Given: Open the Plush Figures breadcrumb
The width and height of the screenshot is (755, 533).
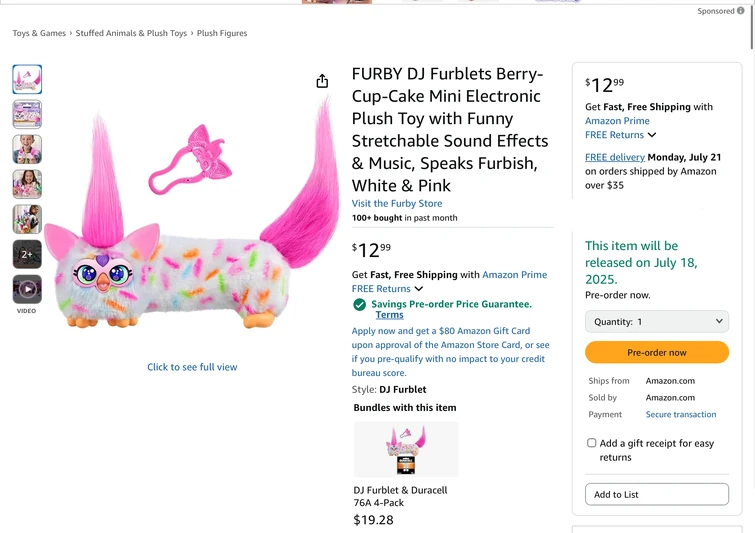Looking at the screenshot, I should point(222,33).
